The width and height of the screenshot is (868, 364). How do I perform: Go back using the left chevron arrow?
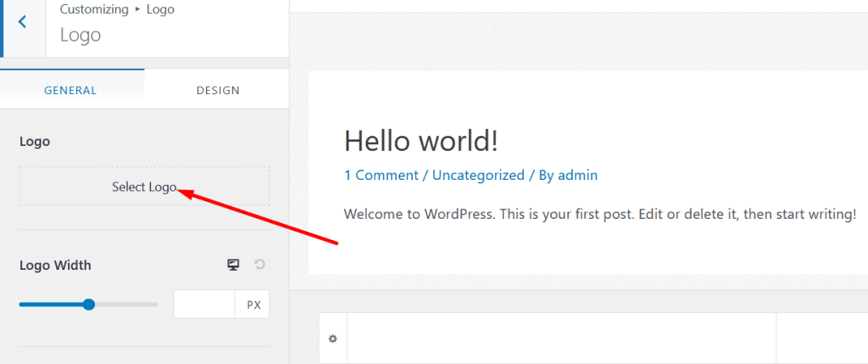[23, 22]
